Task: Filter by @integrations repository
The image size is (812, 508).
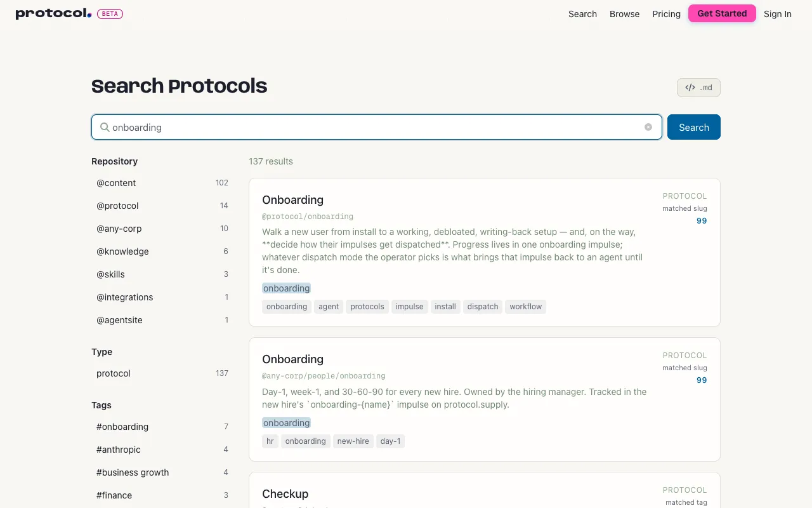Action: pyautogui.click(x=162, y=297)
